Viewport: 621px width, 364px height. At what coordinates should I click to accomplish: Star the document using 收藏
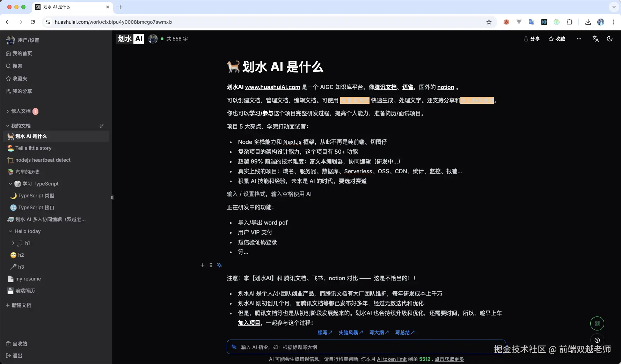pos(556,39)
